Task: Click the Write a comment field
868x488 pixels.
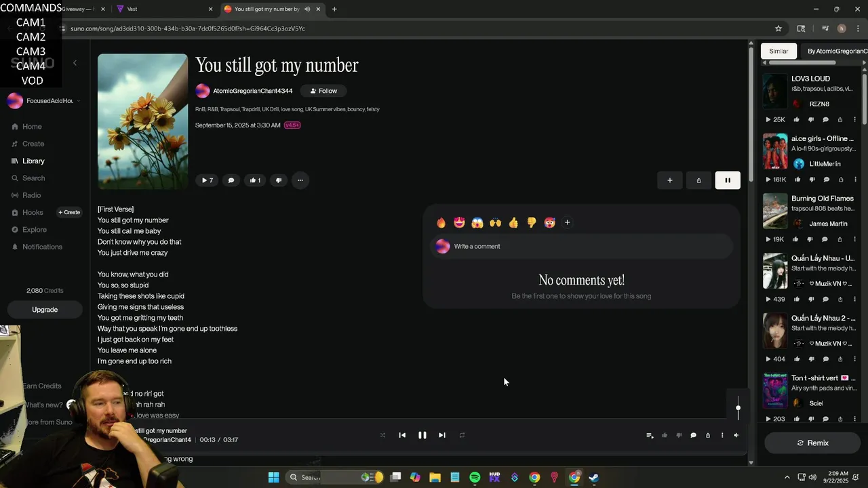Action: (582, 247)
